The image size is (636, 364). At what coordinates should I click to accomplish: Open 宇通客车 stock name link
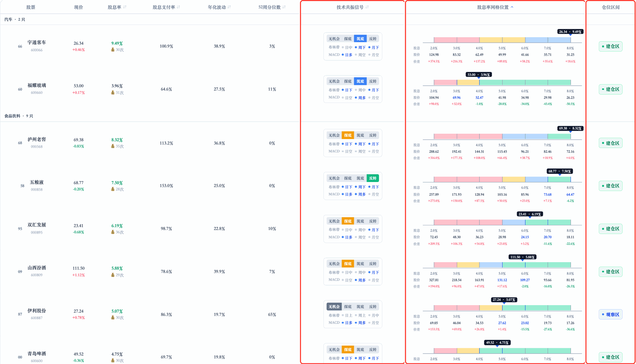(x=37, y=43)
